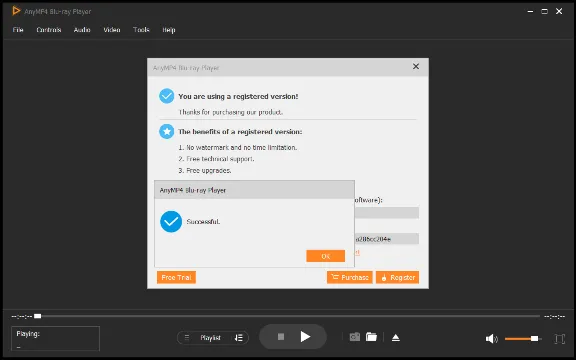
Task: Click the 'Playing:' status box
Action: tap(55, 338)
